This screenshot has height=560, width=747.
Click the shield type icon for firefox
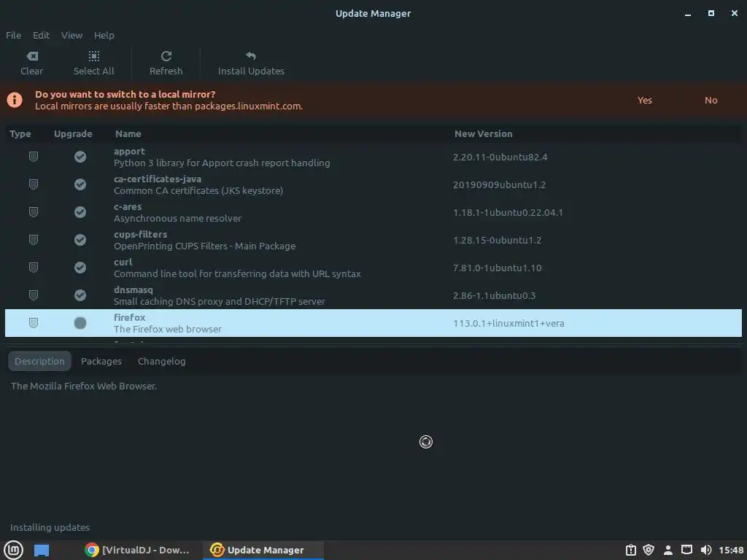(34, 323)
